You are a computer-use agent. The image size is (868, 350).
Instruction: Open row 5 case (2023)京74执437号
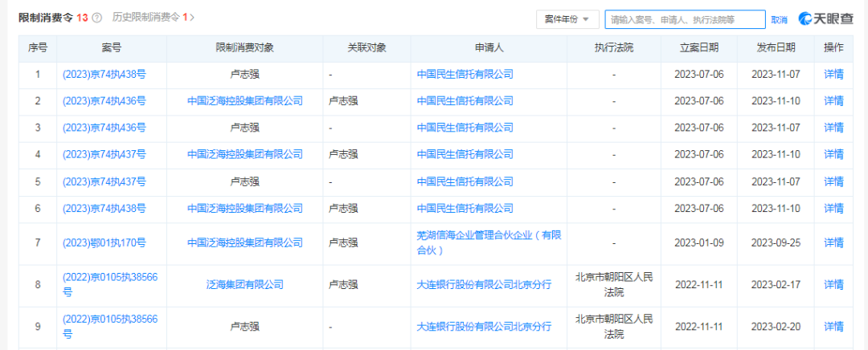pos(104,181)
